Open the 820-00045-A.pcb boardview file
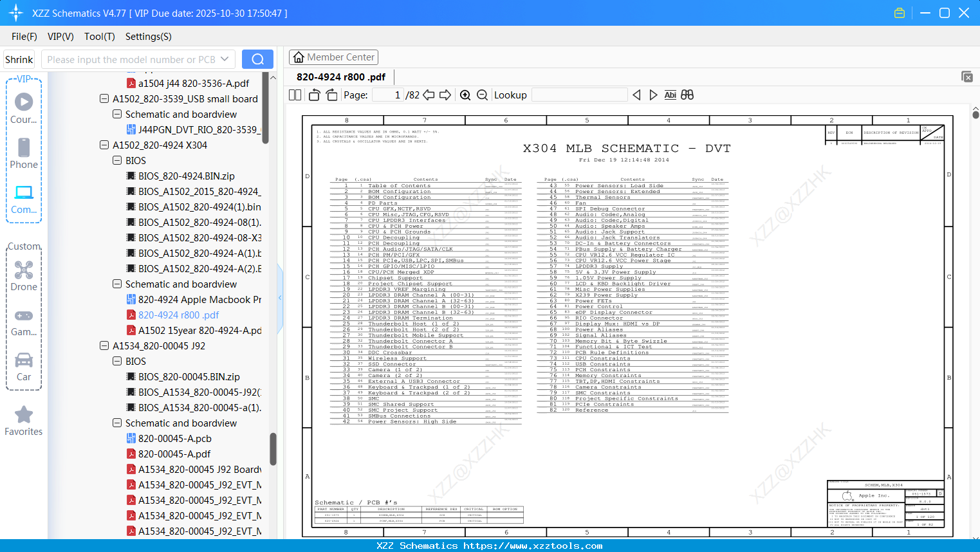The image size is (980, 552). tap(175, 439)
